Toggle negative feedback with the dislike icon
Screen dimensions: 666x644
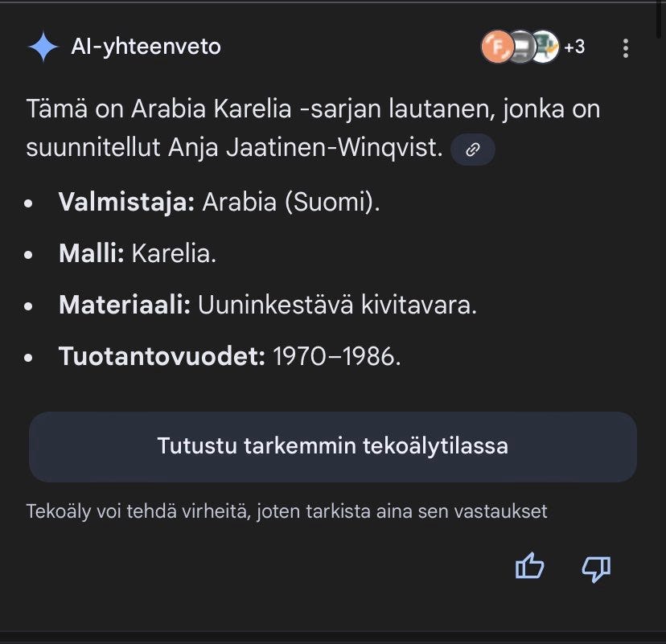(x=594, y=568)
